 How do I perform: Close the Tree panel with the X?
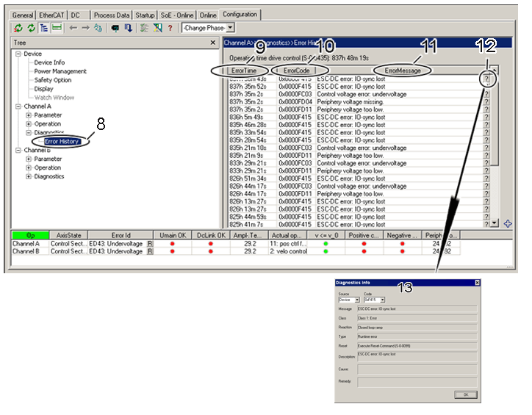tap(212, 43)
